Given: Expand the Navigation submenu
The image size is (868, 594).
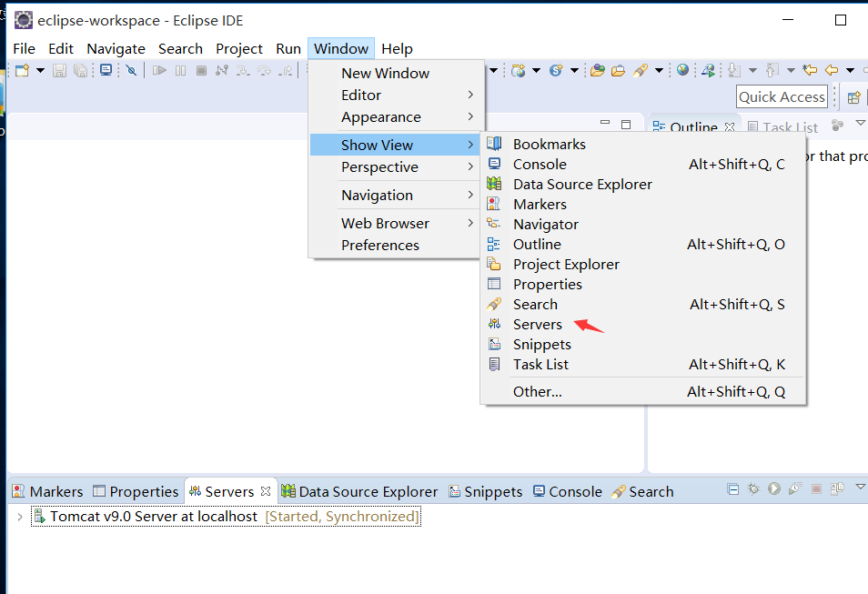Looking at the screenshot, I should tap(397, 196).
